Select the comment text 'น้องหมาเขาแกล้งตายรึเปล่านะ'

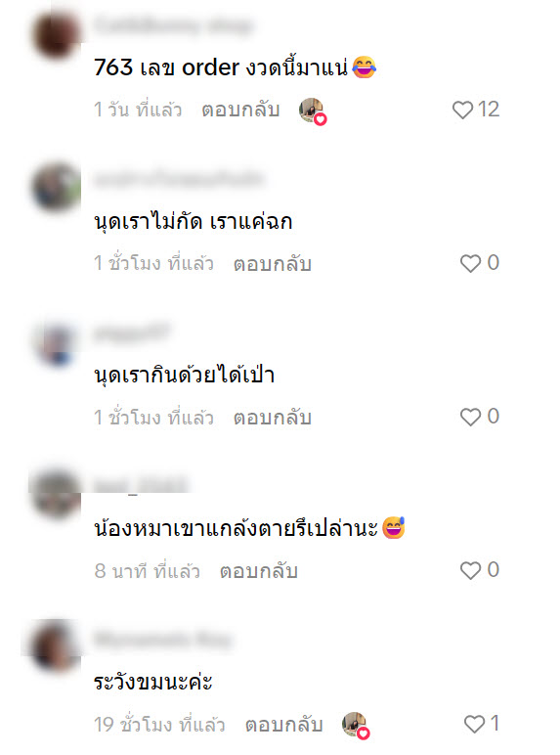click(237, 528)
